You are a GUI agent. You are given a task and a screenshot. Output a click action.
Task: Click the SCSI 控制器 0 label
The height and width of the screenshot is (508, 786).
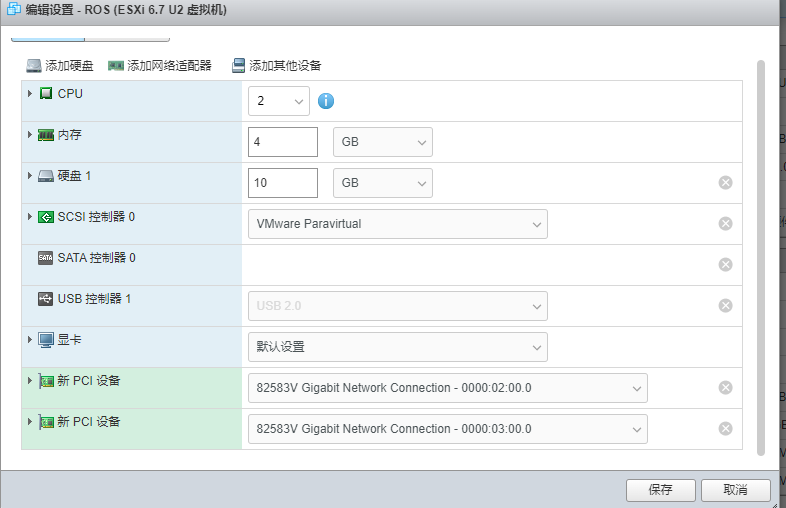pos(96,217)
